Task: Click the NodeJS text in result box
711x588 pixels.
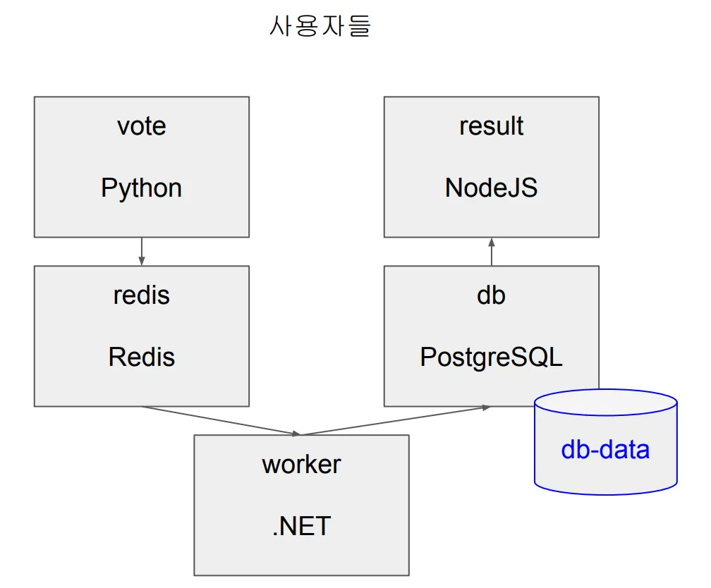Action: click(x=492, y=188)
